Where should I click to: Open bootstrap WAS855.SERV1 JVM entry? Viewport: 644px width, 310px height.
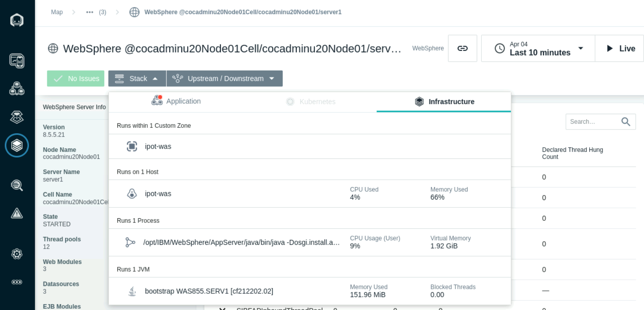[x=310, y=291]
